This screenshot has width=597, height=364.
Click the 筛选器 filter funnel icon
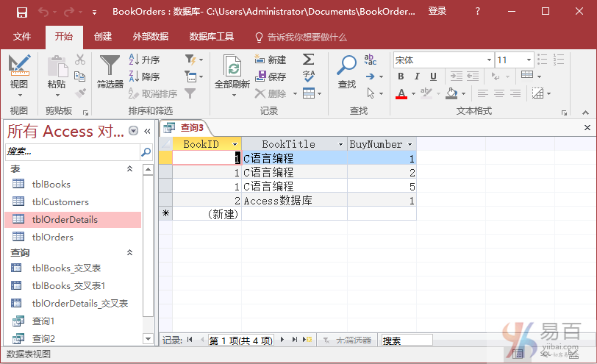[x=110, y=67]
